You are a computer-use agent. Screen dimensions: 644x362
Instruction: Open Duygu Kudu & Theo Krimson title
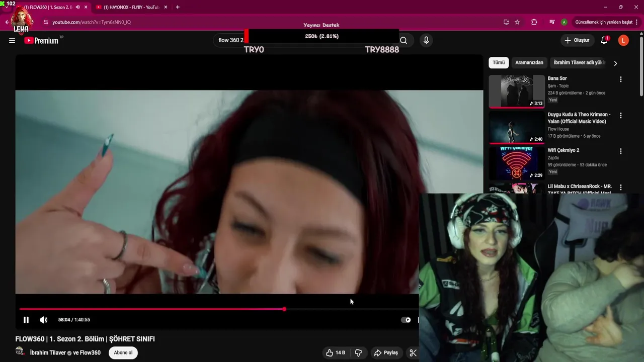click(579, 118)
